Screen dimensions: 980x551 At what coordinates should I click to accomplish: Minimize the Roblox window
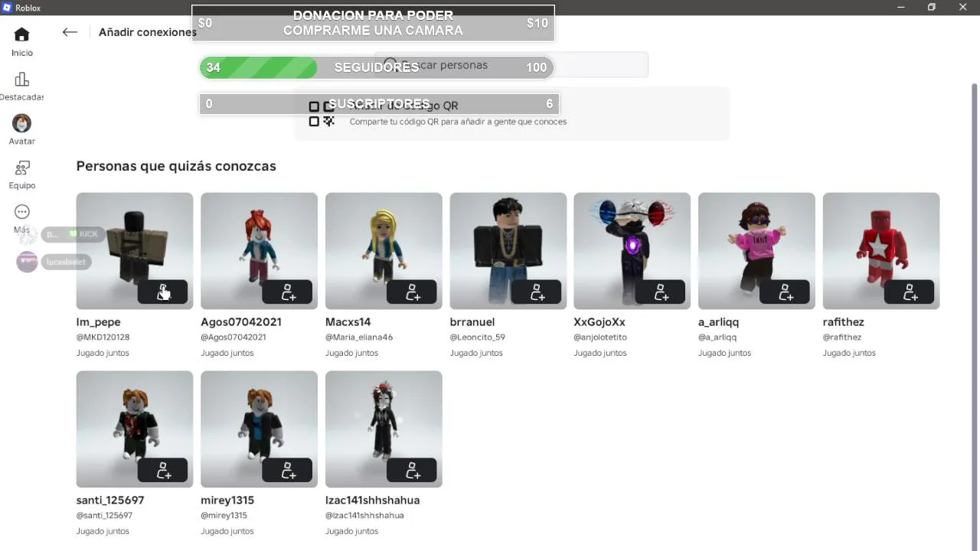(900, 8)
